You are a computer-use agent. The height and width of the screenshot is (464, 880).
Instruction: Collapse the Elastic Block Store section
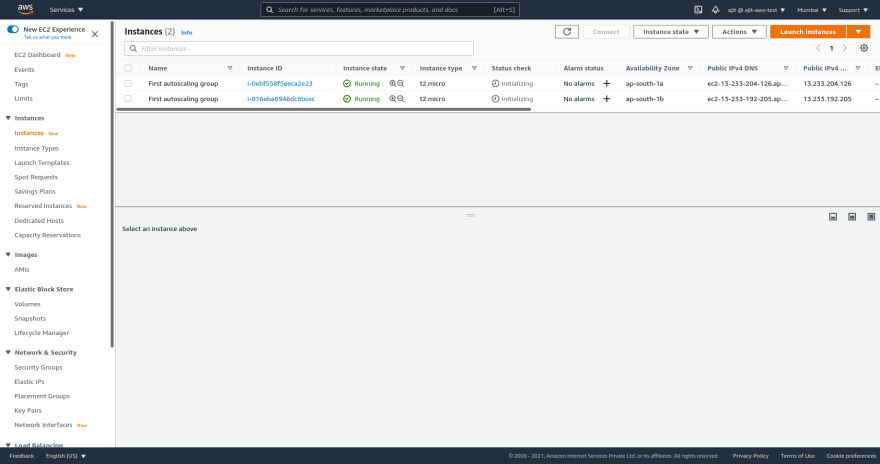pyautogui.click(x=8, y=289)
